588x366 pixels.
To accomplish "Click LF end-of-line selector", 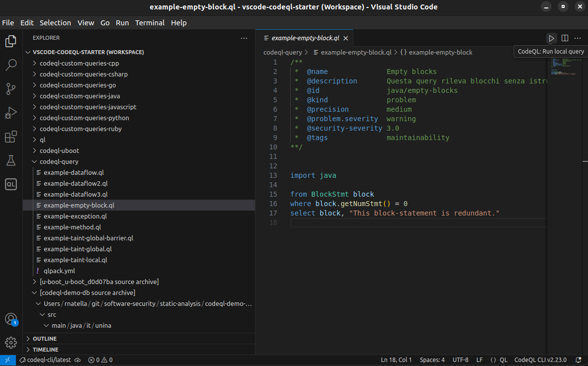I will coord(480,360).
